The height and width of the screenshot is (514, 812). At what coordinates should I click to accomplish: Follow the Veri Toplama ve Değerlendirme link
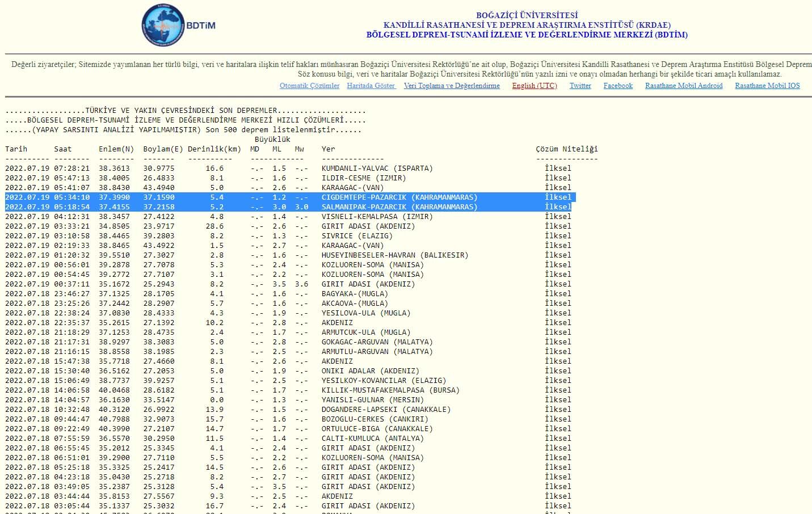[x=452, y=86]
